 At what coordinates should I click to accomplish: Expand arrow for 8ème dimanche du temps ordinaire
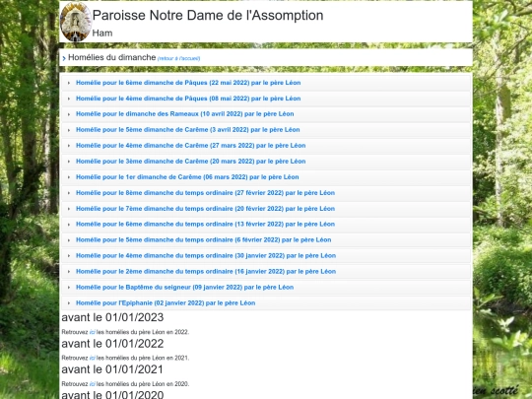69,193
